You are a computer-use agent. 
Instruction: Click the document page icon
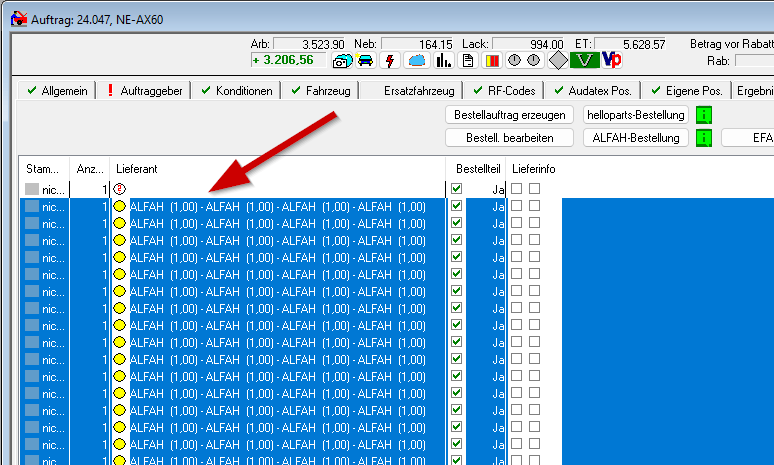(x=468, y=61)
